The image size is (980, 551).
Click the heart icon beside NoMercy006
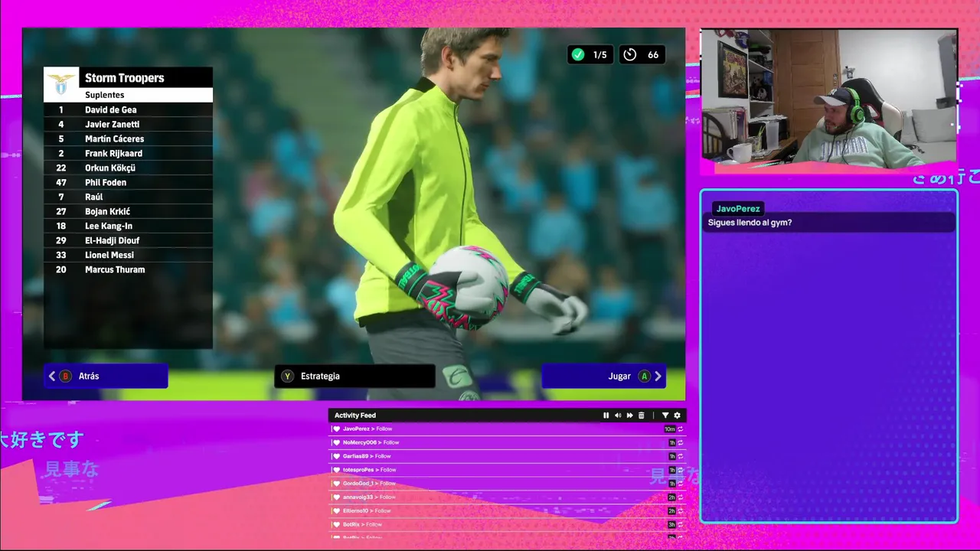(336, 442)
